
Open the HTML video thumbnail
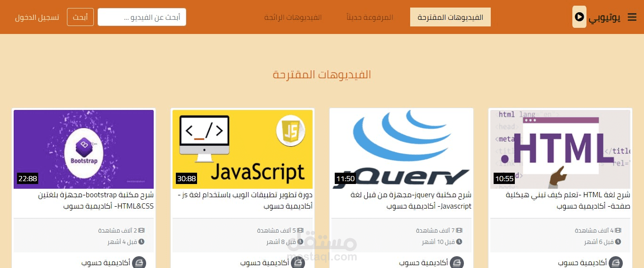(x=560, y=149)
